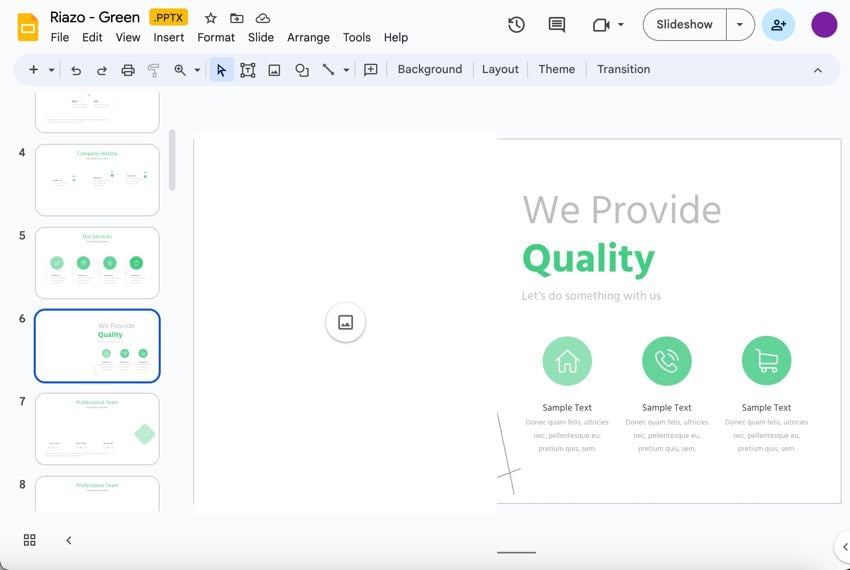Open the Arrange menu
Image resolution: width=850 pixels, height=570 pixels.
[x=308, y=37]
